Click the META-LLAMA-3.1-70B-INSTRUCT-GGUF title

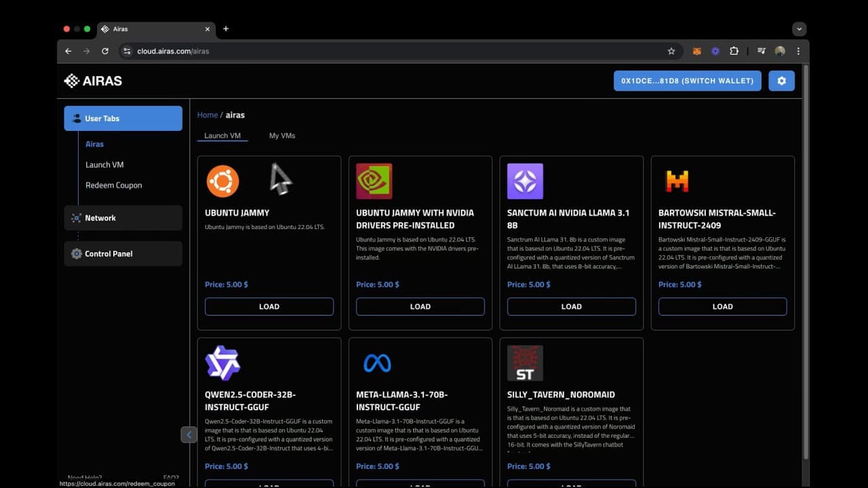(x=402, y=401)
